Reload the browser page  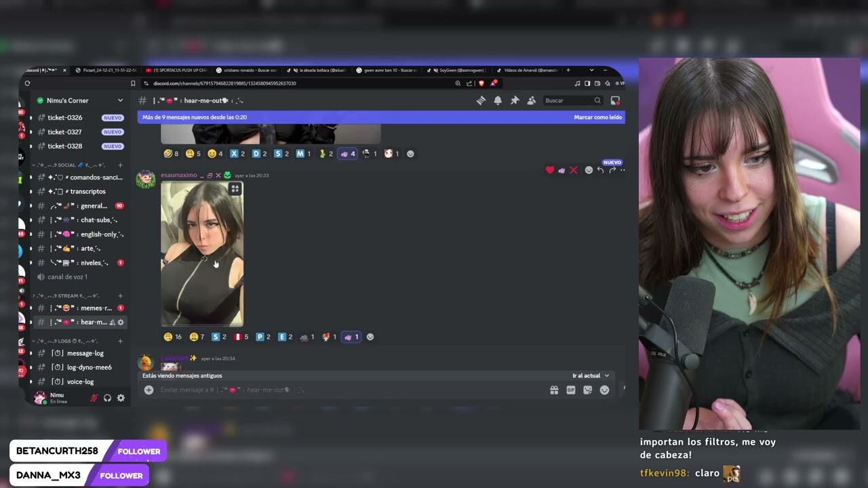pyautogui.click(x=27, y=83)
